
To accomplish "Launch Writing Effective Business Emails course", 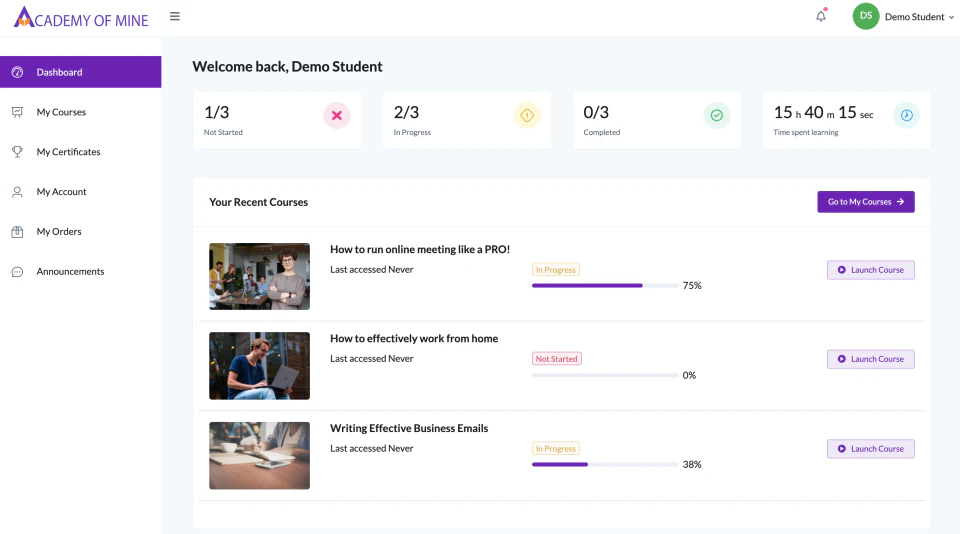I will coord(870,449).
